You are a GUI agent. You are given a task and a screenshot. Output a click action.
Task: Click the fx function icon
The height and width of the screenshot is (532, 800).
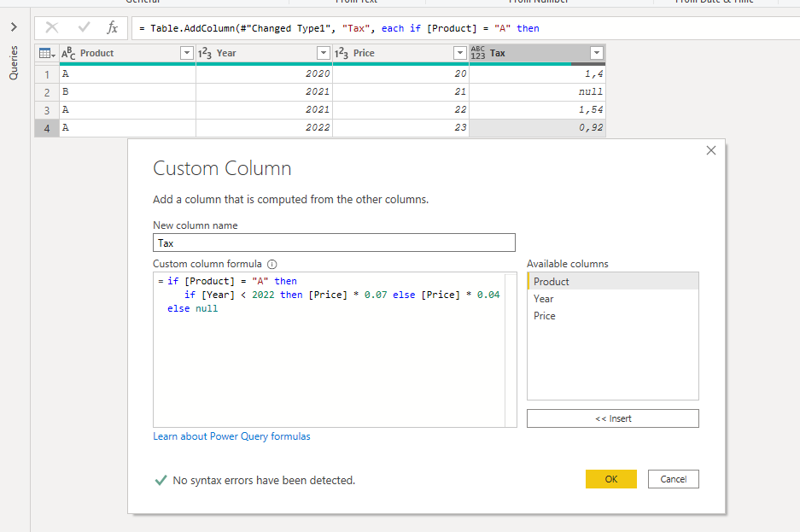pos(112,27)
